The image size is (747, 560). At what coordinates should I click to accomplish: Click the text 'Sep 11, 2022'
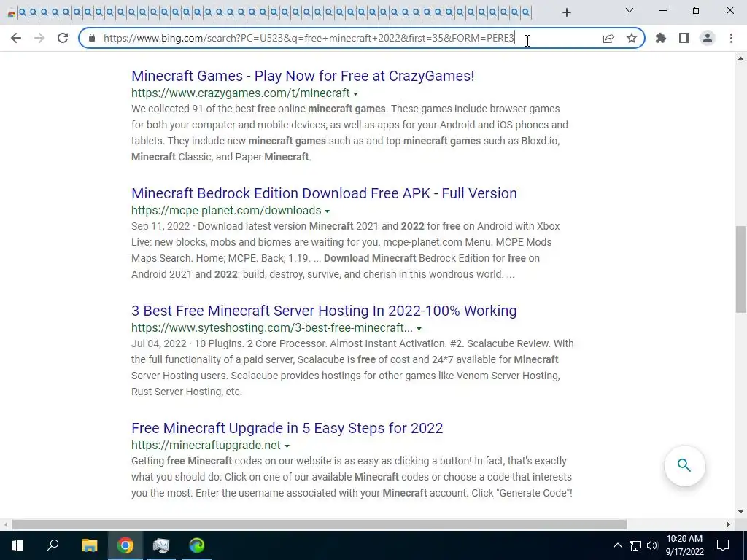pos(160,226)
